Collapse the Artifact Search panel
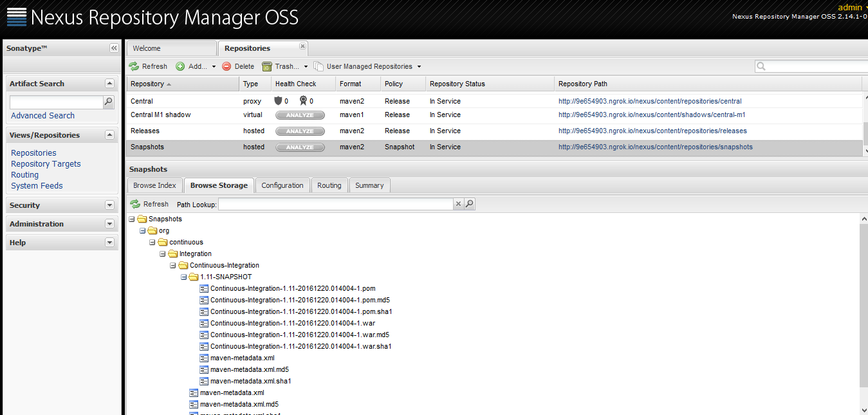The width and height of the screenshot is (868, 415). (109, 84)
